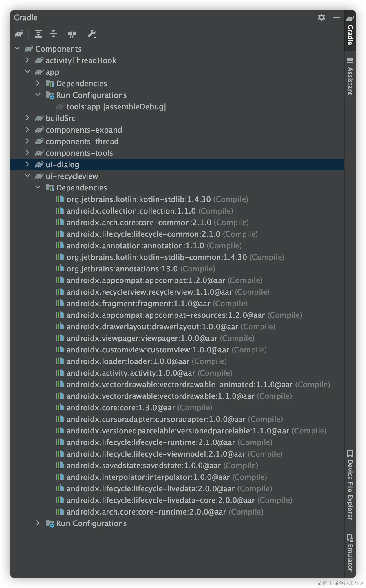This screenshot has height=588, width=366.
Task: Expand the activityThreadHook module
Action: coord(28,60)
